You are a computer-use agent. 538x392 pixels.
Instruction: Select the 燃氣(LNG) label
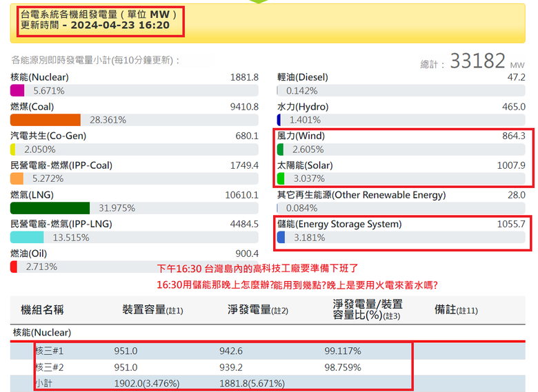click(32, 195)
